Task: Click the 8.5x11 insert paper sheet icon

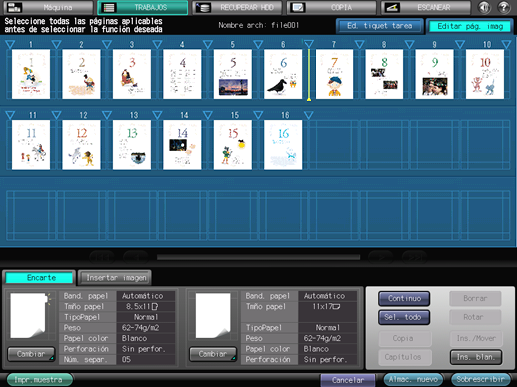Action: (x=29, y=315)
